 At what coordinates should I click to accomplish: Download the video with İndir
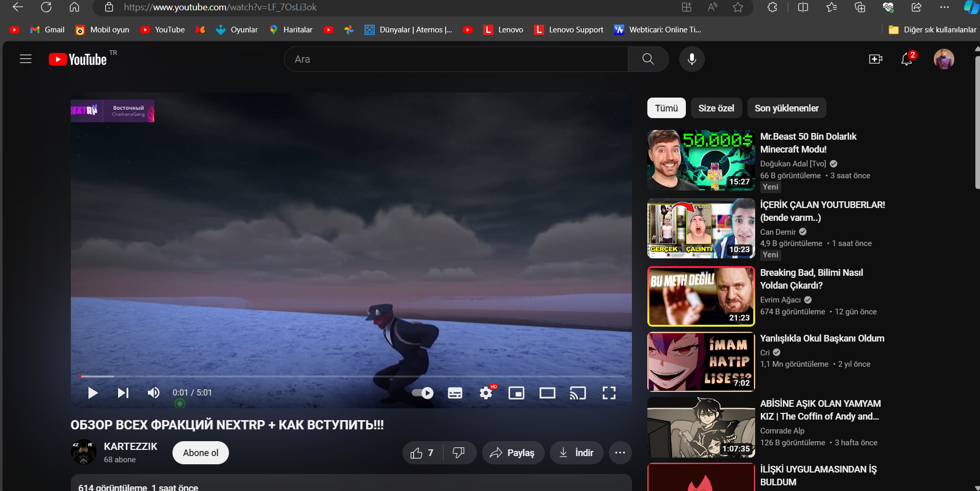click(x=577, y=452)
